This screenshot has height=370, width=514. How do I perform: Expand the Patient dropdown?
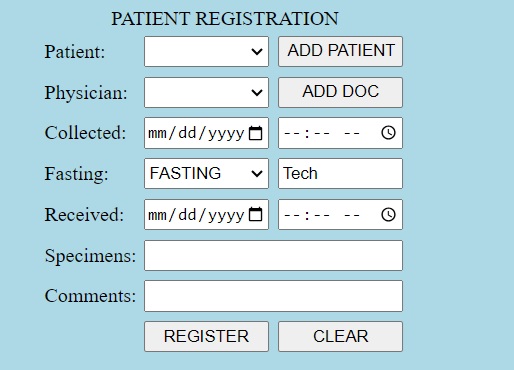(x=206, y=52)
